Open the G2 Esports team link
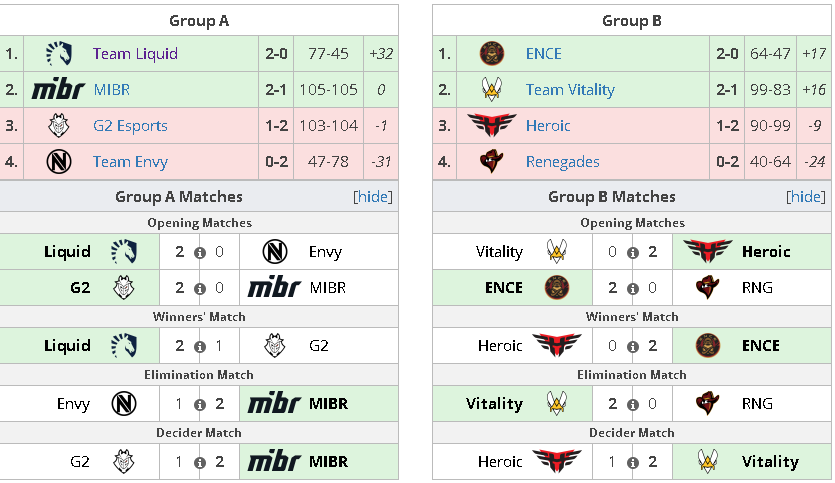Screen dimensions: 835x483 (x=130, y=126)
